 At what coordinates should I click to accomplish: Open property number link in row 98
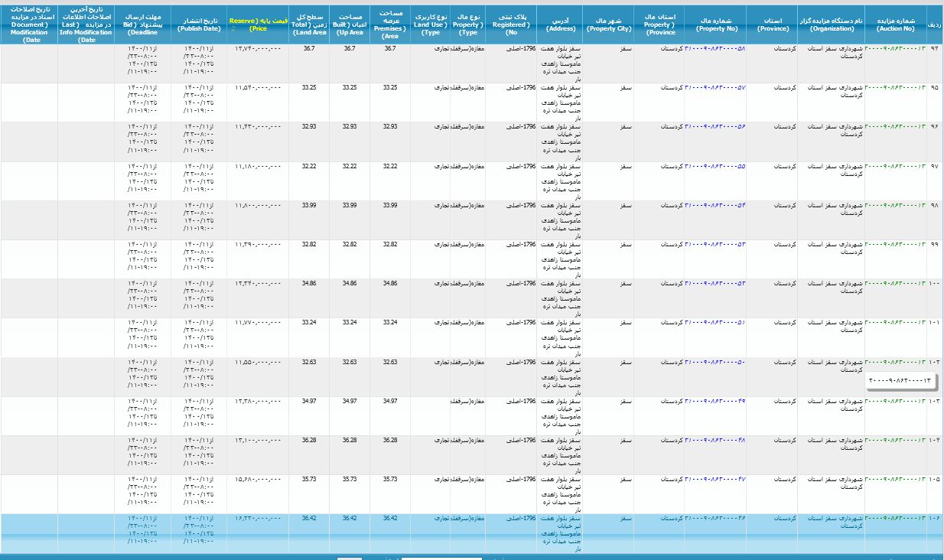[x=715, y=206]
